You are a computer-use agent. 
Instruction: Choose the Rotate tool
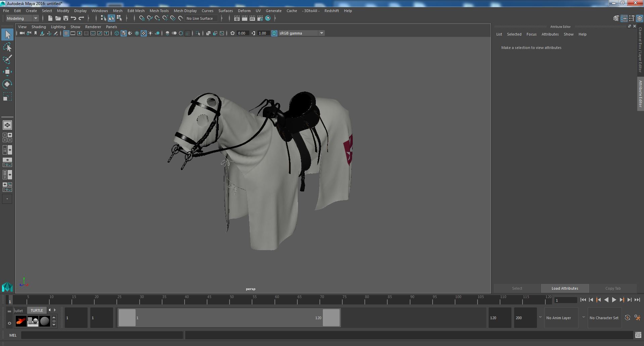tap(7, 84)
